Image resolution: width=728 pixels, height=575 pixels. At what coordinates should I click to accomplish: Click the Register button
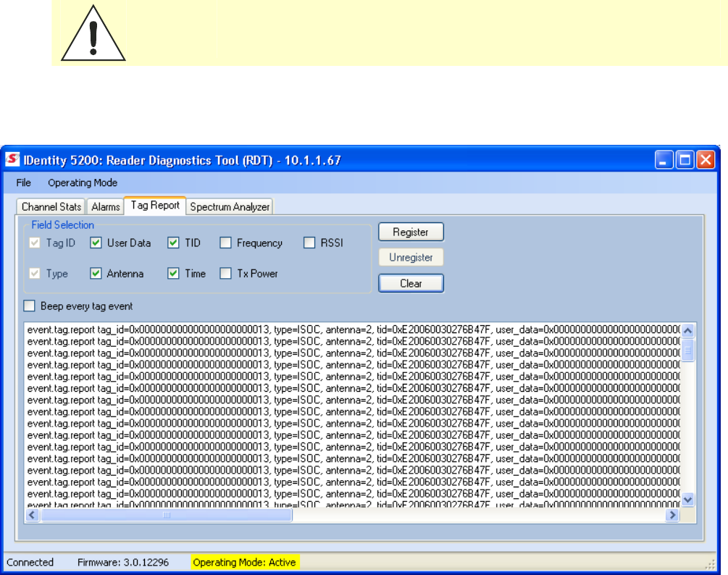point(411,232)
